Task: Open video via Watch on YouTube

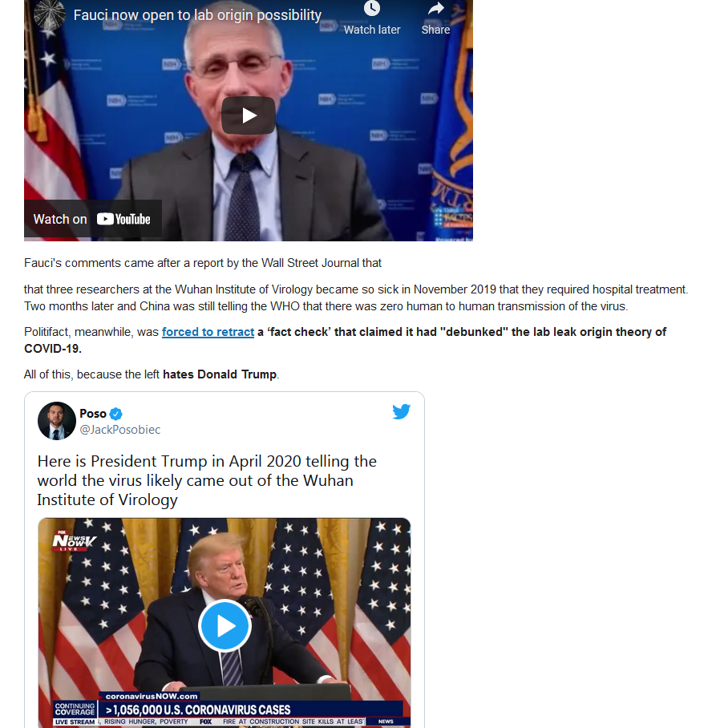Action: coord(92,219)
